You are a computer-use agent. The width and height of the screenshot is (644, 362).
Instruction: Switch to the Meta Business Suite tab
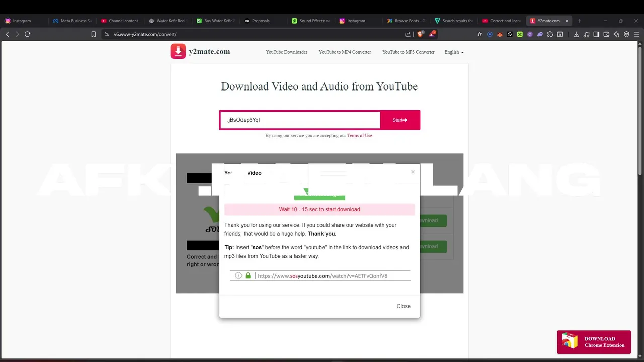point(72,21)
